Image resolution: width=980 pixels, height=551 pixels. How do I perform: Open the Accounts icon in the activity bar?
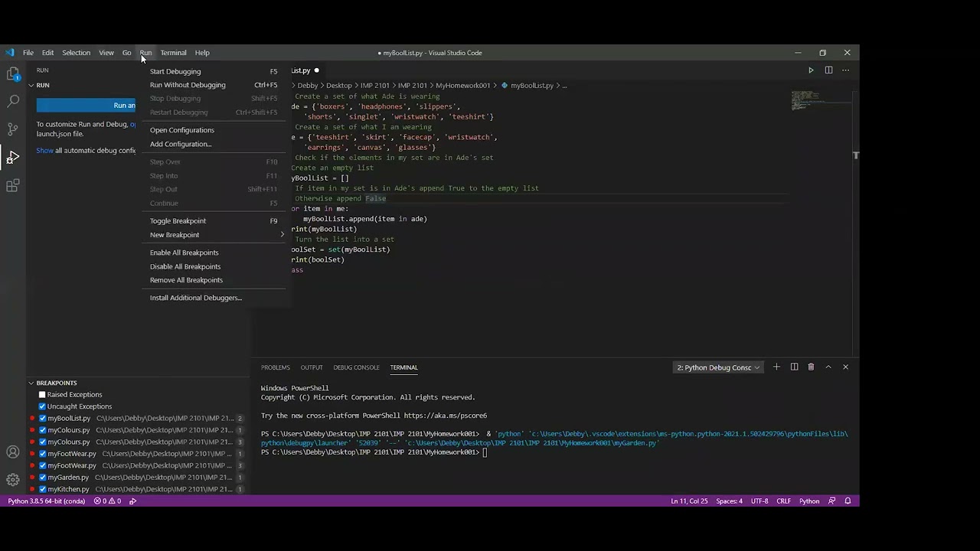(x=13, y=452)
